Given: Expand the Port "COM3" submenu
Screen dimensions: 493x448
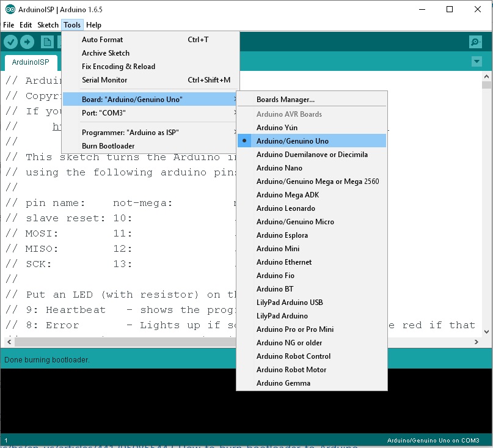Looking at the screenshot, I should 150,113.
